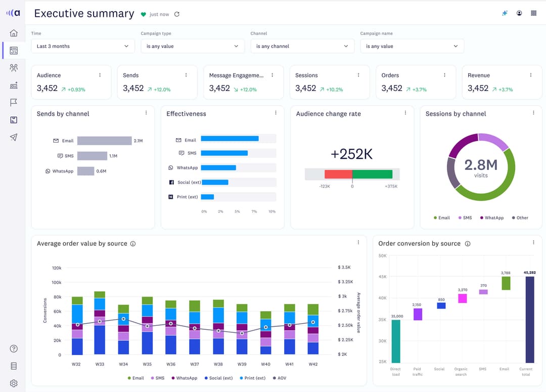The image size is (546, 392).
Task: Open the Revenue card three-dot menu
Action: click(531, 75)
